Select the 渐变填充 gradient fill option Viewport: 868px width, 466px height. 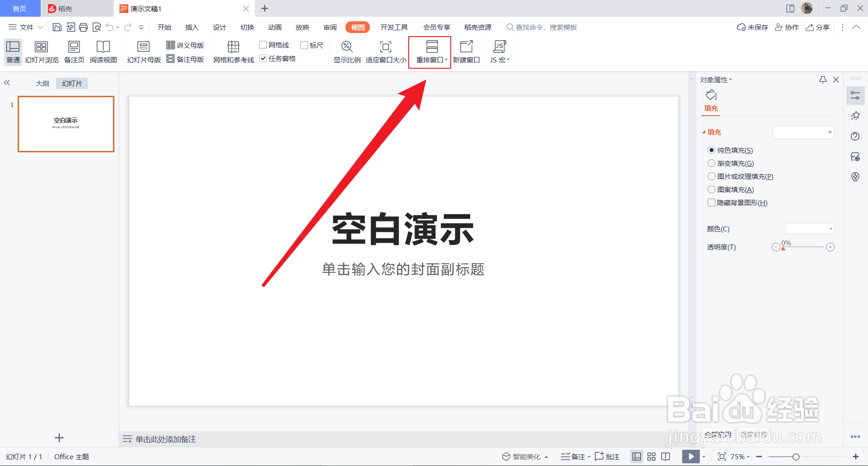[x=711, y=163]
